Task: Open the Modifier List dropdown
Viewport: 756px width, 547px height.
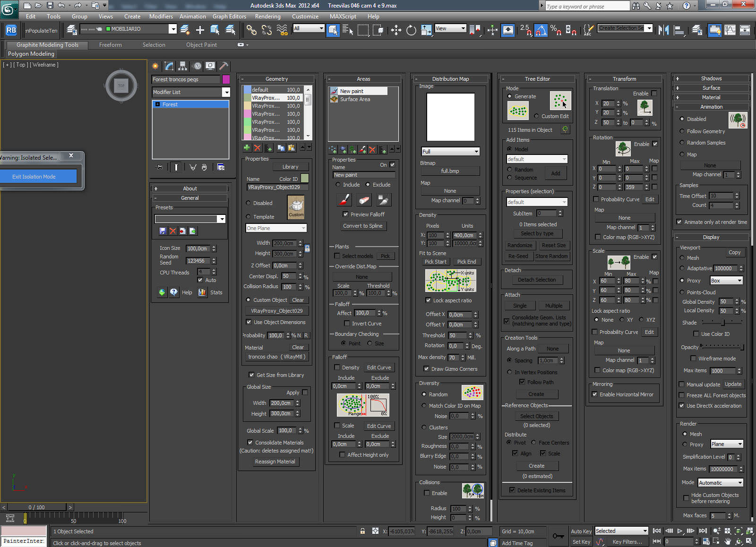Action: click(191, 92)
